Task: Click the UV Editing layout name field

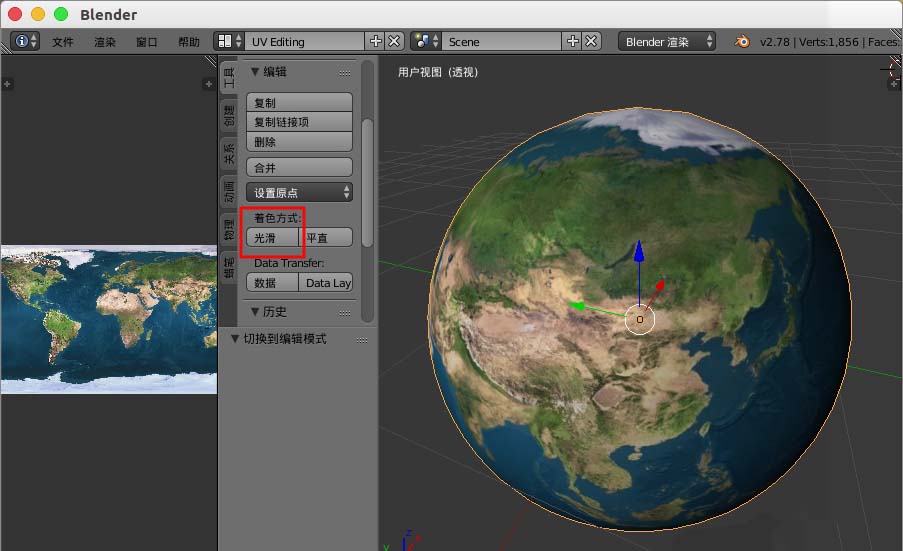Action: (x=305, y=41)
